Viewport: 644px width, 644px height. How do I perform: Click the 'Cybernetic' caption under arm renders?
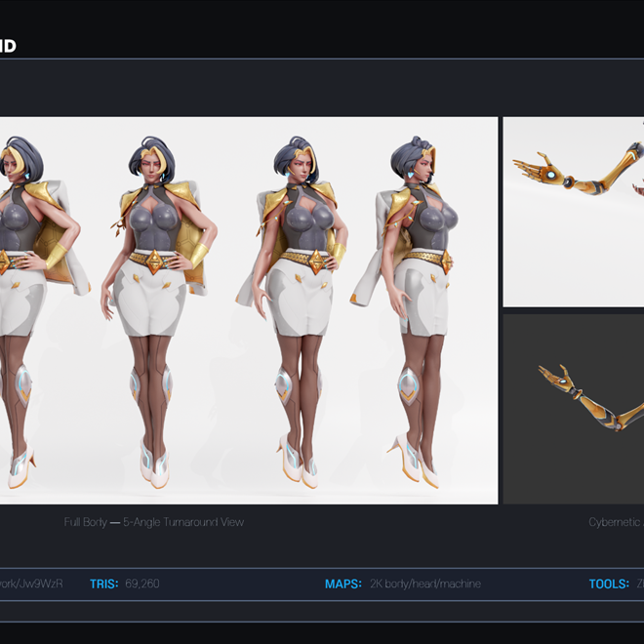[616, 522]
